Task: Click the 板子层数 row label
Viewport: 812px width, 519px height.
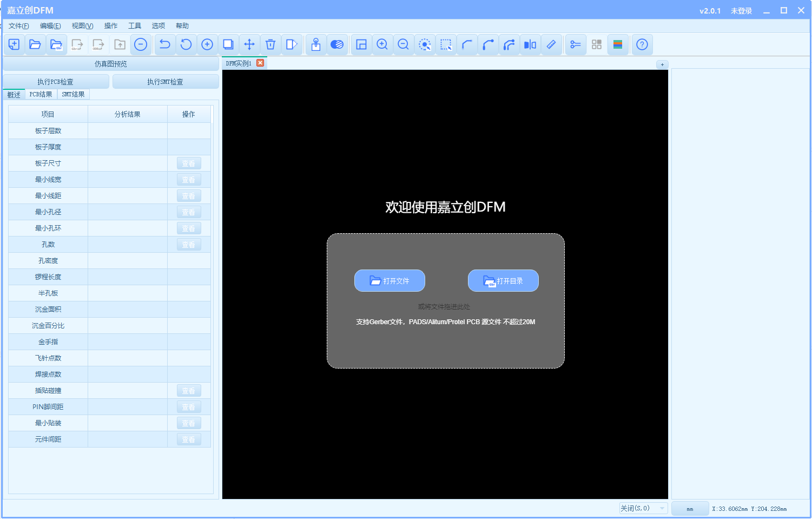Action: (48, 131)
